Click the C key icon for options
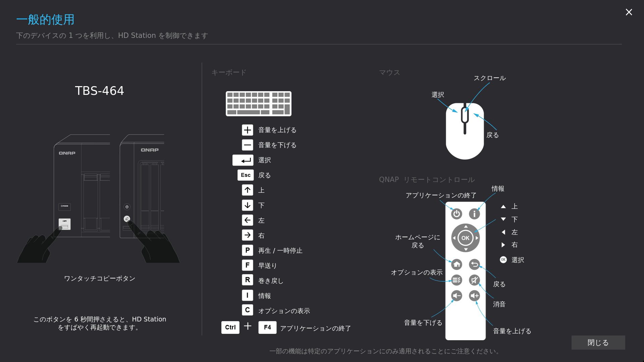The height and width of the screenshot is (362, 644). coord(247,310)
